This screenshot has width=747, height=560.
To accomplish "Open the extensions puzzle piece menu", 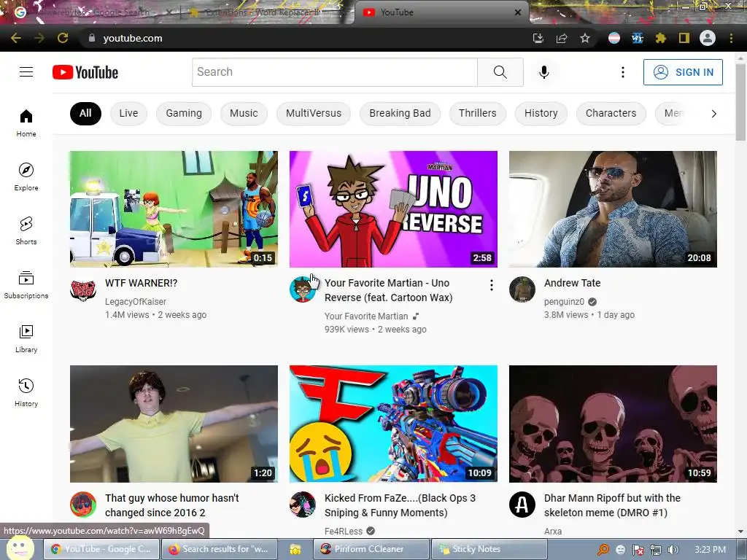I will pos(661,38).
